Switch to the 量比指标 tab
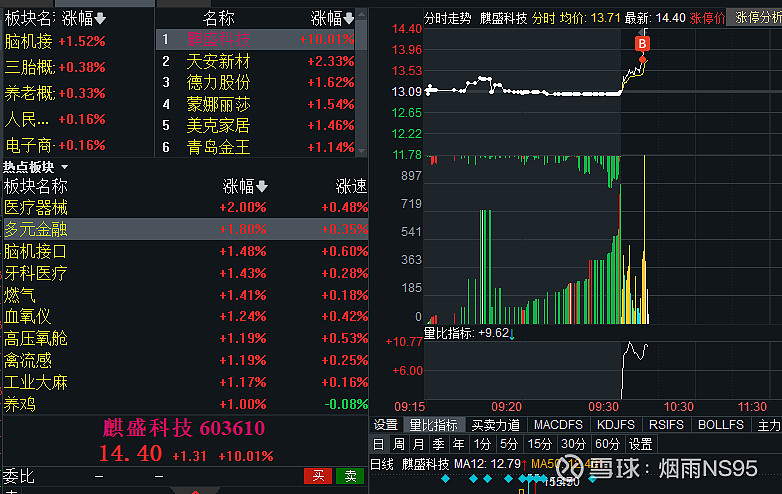Image resolution: width=782 pixels, height=494 pixels. (433, 425)
